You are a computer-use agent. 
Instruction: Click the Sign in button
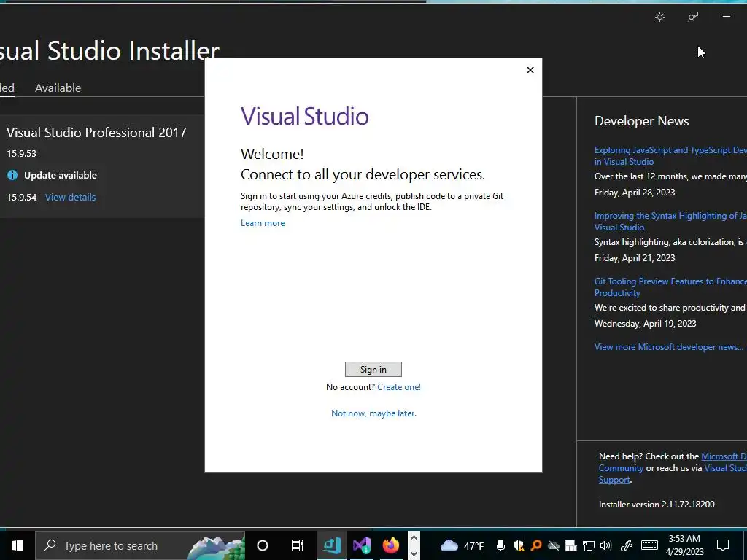click(373, 370)
